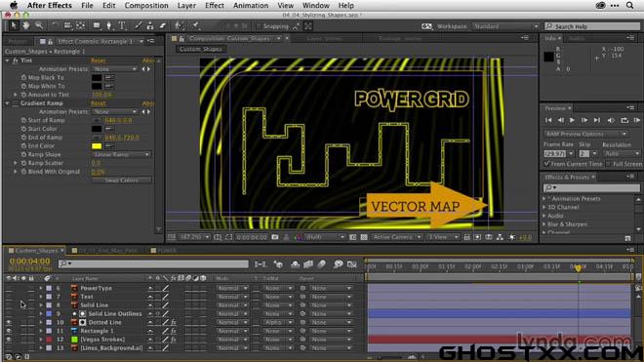Select the Zoom magnifier tool
The height and width of the screenshot is (362, 644).
pos(39,26)
